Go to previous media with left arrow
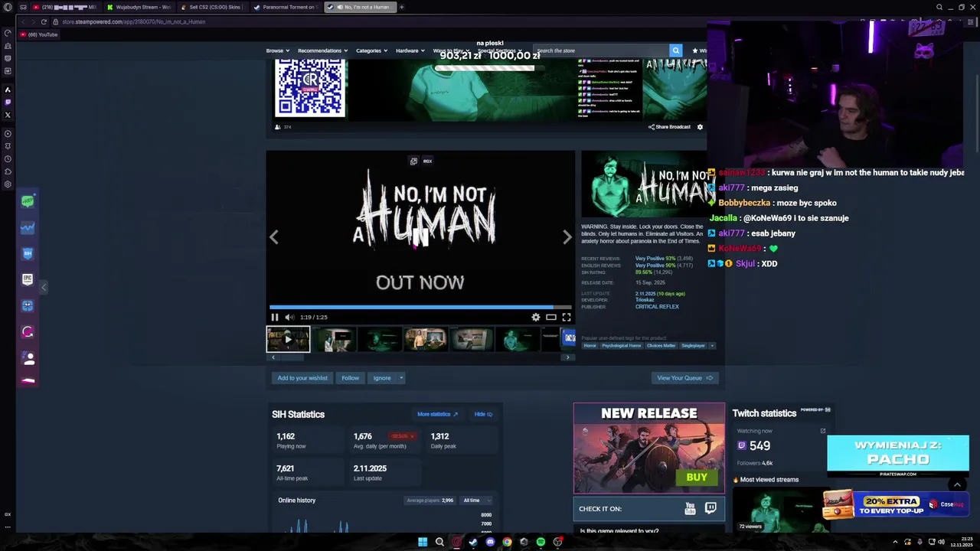Screen dimensions: 980x551 click(x=274, y=237)
